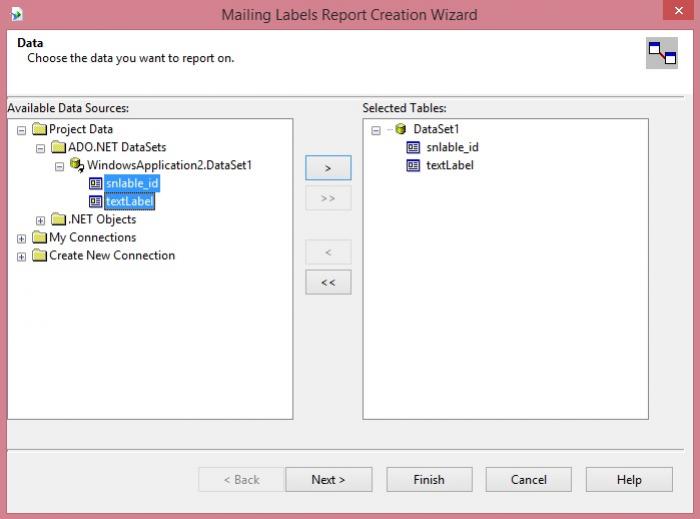Cancel the report wizard
The image size is (700, 519).
(529, 479)
